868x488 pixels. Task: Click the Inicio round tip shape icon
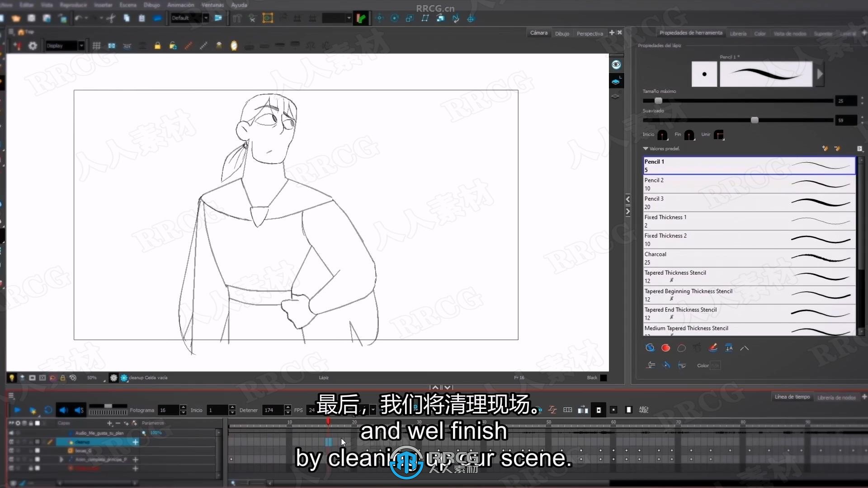662,135
